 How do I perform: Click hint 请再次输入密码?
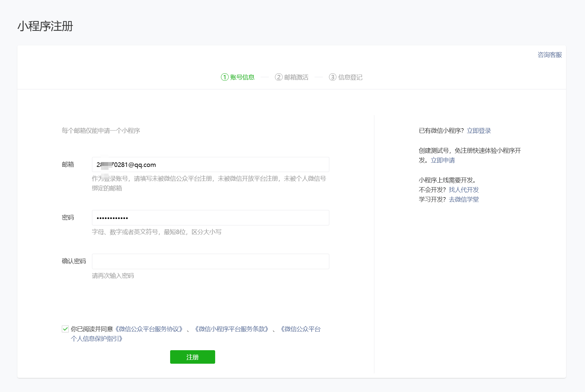113,276
